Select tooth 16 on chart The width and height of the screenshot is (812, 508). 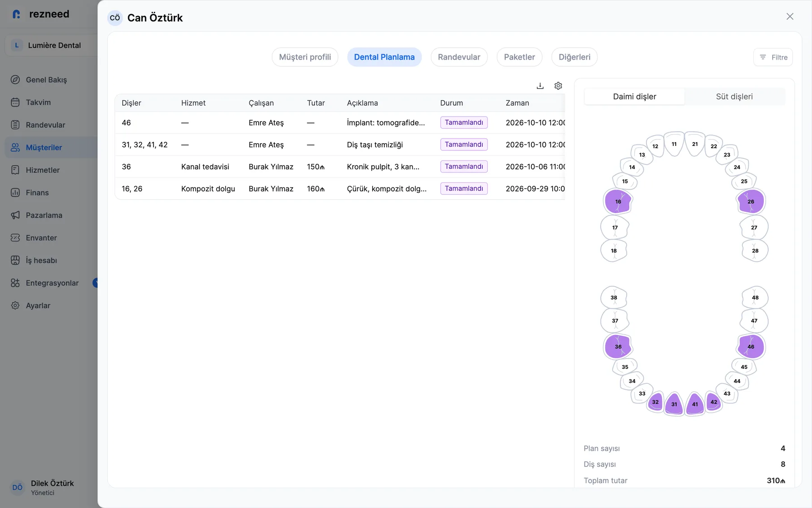pyautogui.click(x=618, y=201)
